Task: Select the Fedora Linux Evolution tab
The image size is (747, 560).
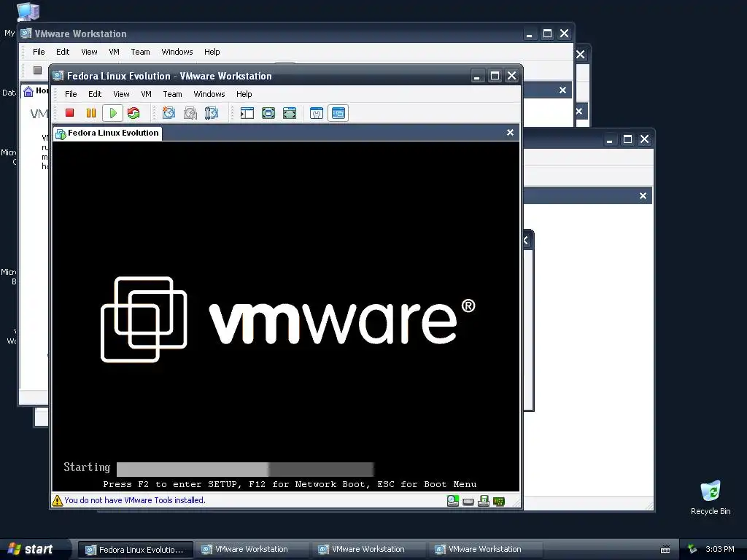Action: tap(108, 133)
